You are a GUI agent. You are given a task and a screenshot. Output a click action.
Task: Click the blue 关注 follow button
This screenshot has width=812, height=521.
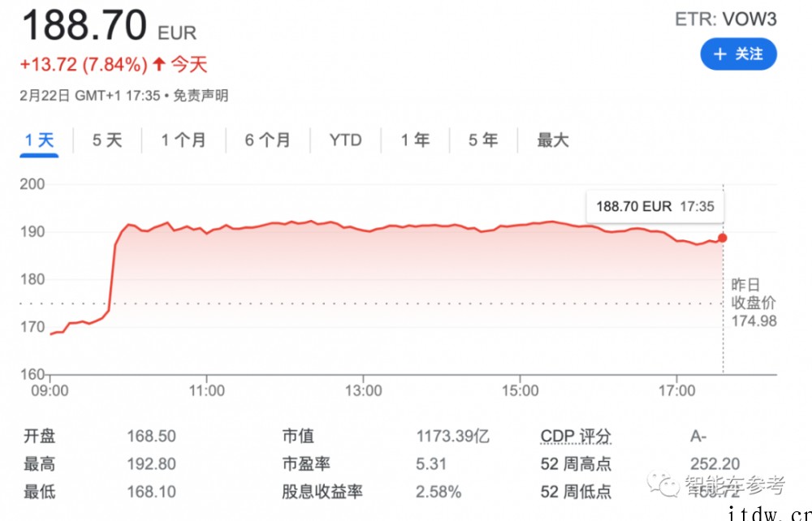pos(738,54)
